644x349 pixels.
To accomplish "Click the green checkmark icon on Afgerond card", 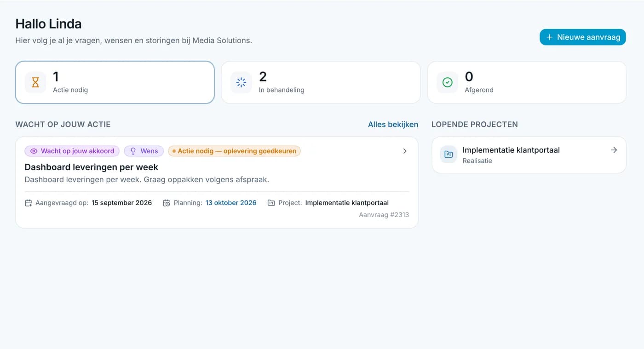I will [x=447, y=82].
